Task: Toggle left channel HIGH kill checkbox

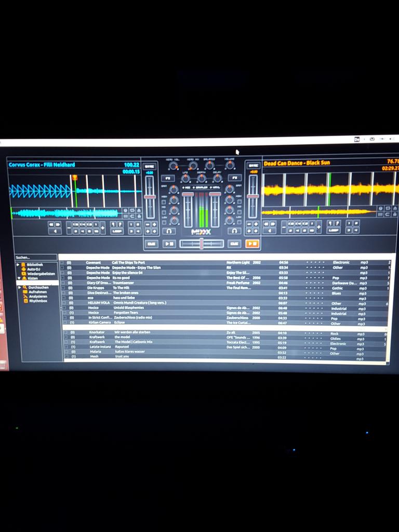Action: tap(164, 202)
